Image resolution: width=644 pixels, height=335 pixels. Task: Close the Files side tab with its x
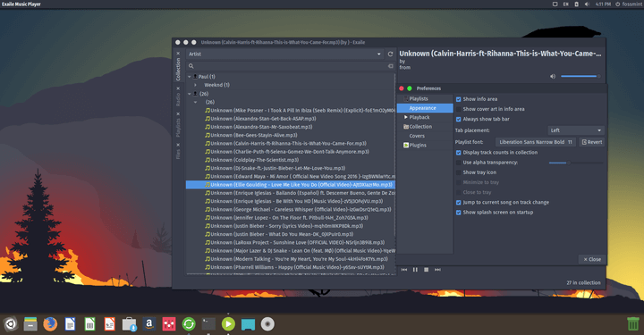click(x=178, y=145)
